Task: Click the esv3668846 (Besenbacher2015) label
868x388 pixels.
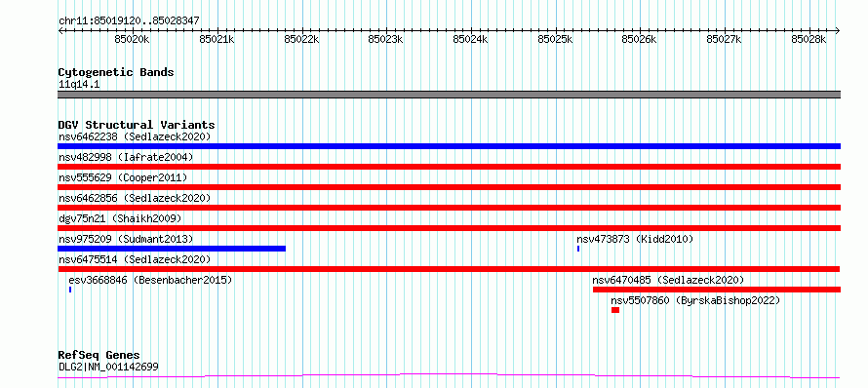Action: pos(150,280)
